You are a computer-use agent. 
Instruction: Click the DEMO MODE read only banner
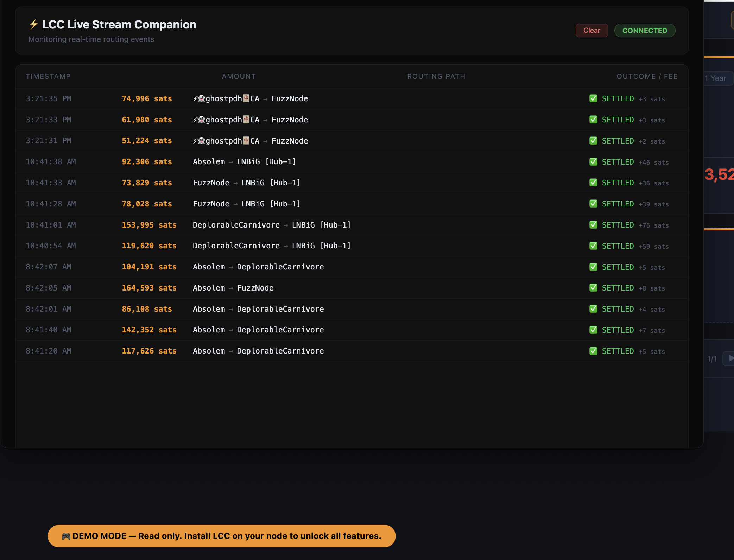click(222, 536)
